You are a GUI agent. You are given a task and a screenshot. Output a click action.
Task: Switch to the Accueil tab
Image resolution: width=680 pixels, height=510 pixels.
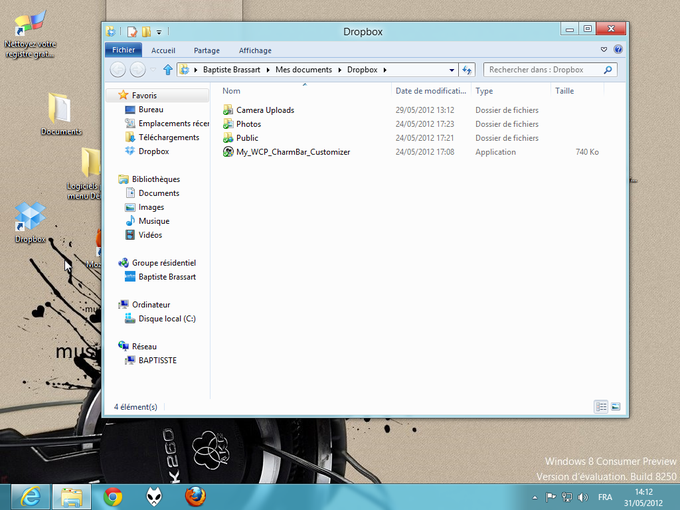click(163, 50)
